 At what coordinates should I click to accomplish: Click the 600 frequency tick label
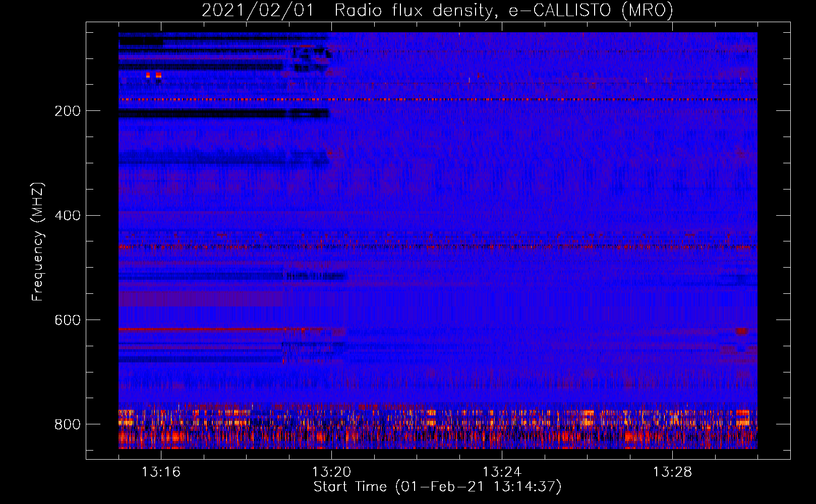(68, 321)
